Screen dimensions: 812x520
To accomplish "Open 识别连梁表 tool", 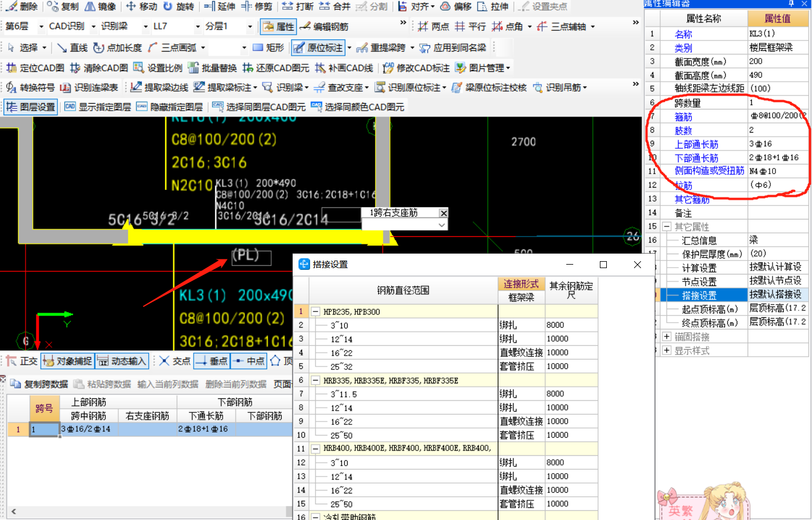I will tap(89, 87).
